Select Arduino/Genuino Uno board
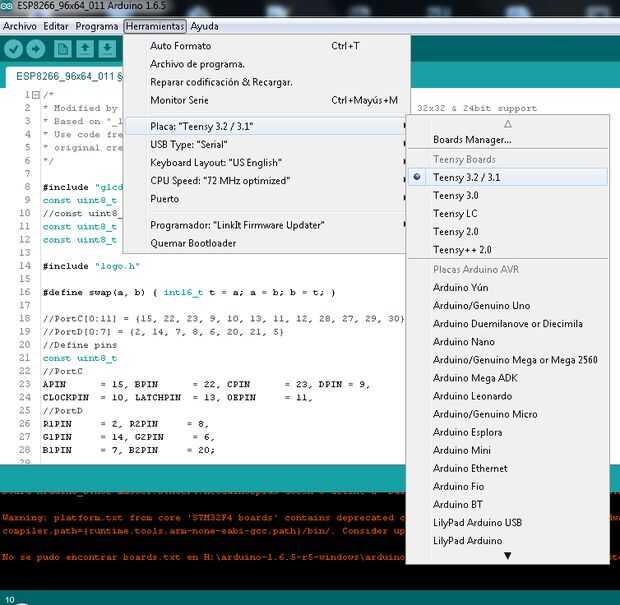The height and width of the screenshot is (605, 620). tap(508, 306)
